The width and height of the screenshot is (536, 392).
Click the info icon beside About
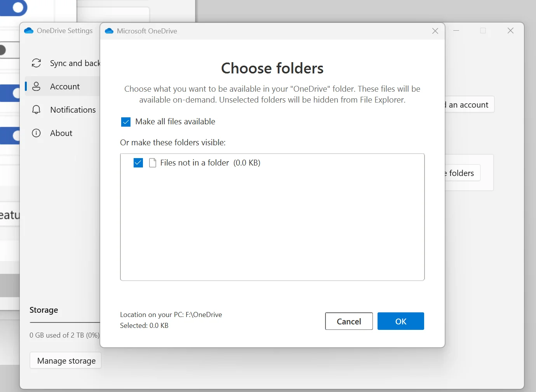(36, 133)
